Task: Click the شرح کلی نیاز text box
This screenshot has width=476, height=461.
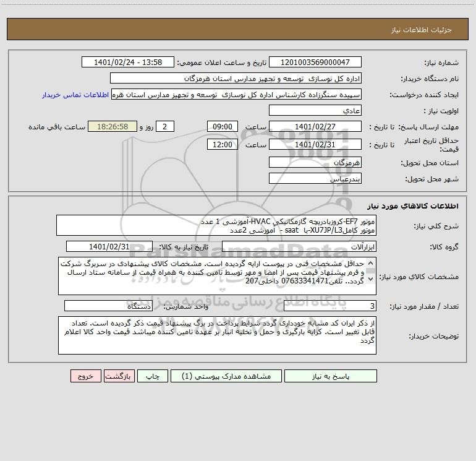Action: pos(216,225)
